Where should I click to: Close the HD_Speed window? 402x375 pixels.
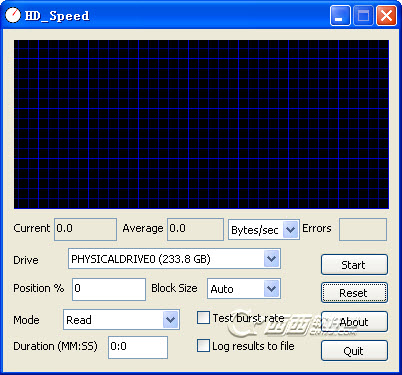pyautogui.click(x=387, y=15)
